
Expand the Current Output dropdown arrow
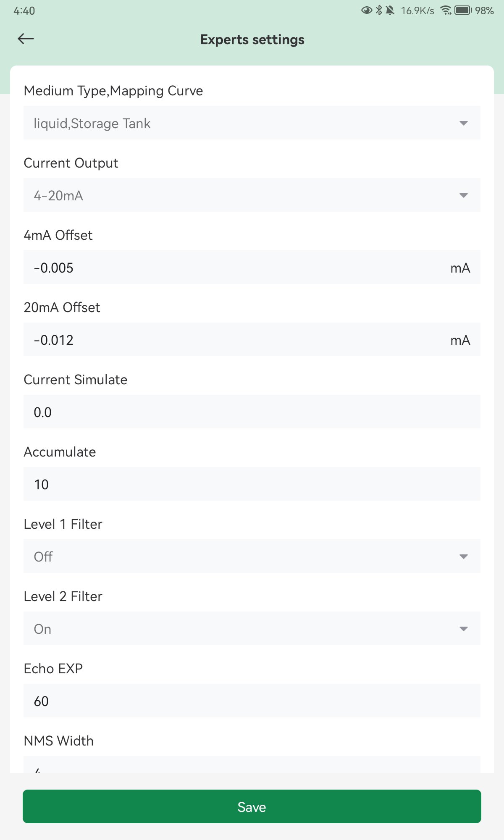coord(464,195)
